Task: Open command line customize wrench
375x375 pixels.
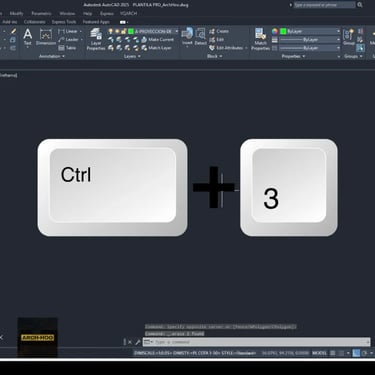Action: pos(138,342)
